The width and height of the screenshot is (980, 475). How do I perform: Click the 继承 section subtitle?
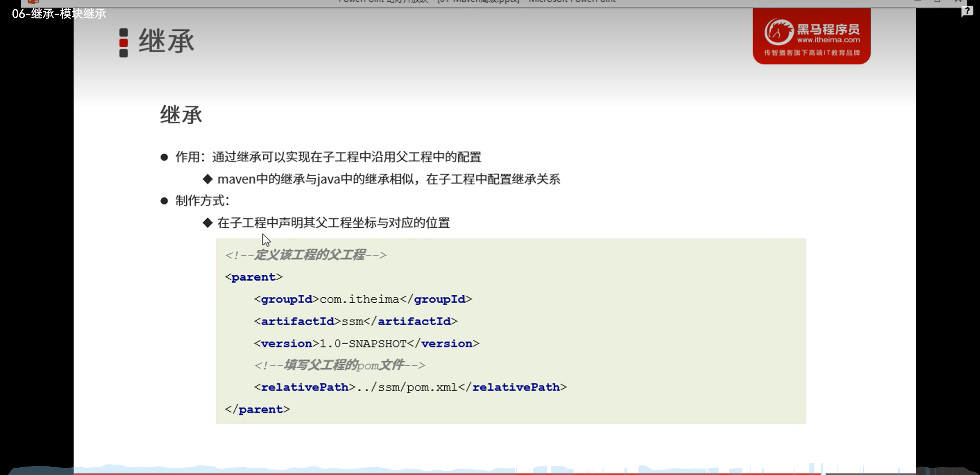click(181, 115)
